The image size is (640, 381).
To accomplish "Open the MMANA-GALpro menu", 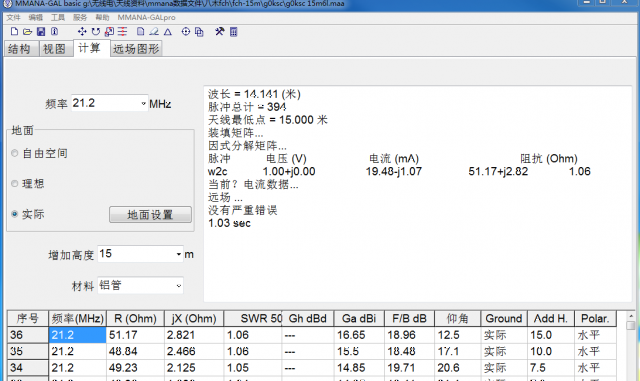I will pyautogui.click(x=146, y=17).
